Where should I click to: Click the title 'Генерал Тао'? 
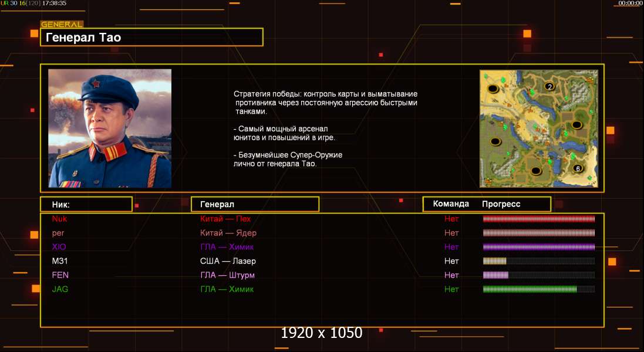(x=83, y=38)
